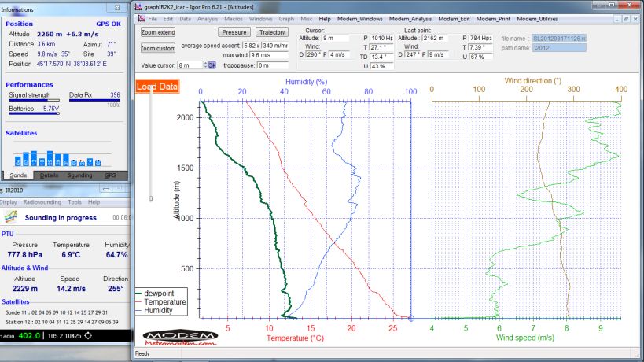This screenshot has width=644, height=362.
Task: Open the Modem_Windows menu
Action: point(360,19)
